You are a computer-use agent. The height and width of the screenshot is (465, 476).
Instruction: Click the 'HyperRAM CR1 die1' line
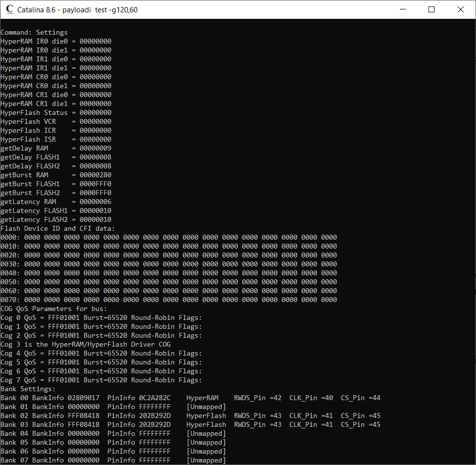point(56,103)
